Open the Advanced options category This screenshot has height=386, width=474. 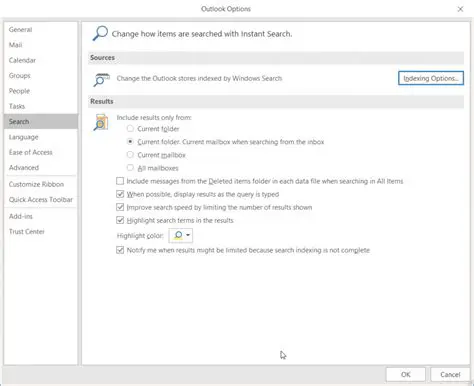pyautogui.click(x=41, y=168)
